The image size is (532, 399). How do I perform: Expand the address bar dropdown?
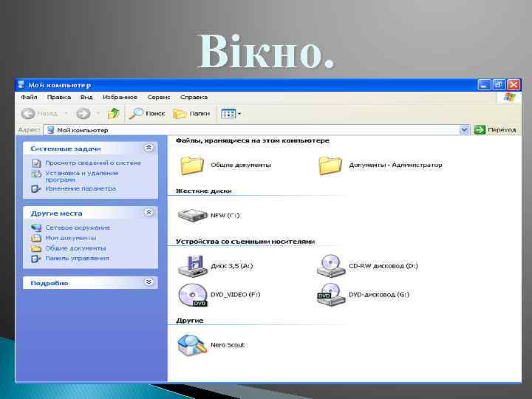pos(464,130)
